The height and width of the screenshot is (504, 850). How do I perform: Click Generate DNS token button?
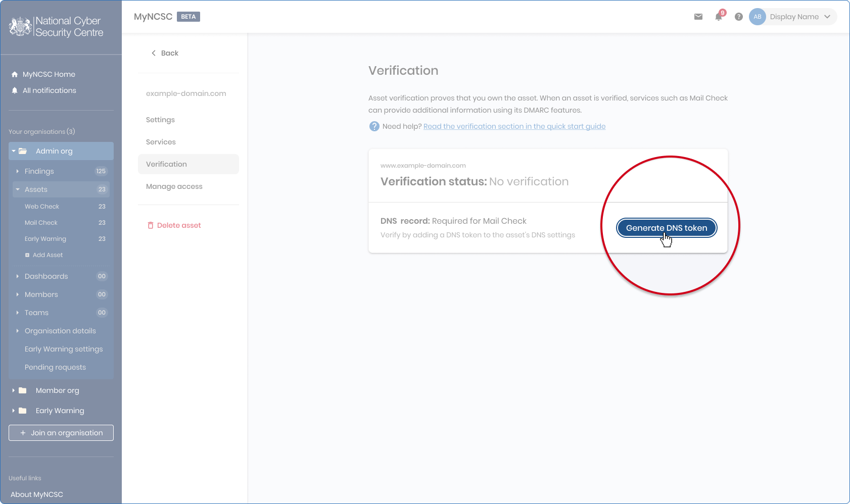(667, 228)
